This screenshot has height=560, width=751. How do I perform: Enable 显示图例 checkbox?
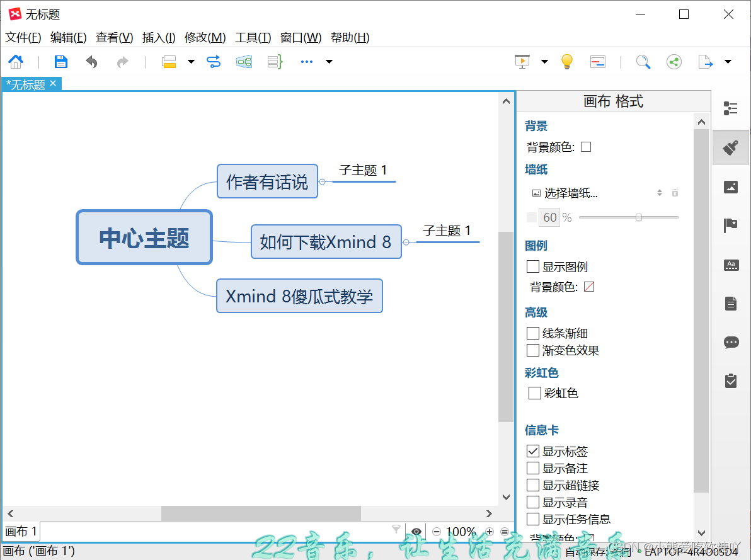[532, 266]
